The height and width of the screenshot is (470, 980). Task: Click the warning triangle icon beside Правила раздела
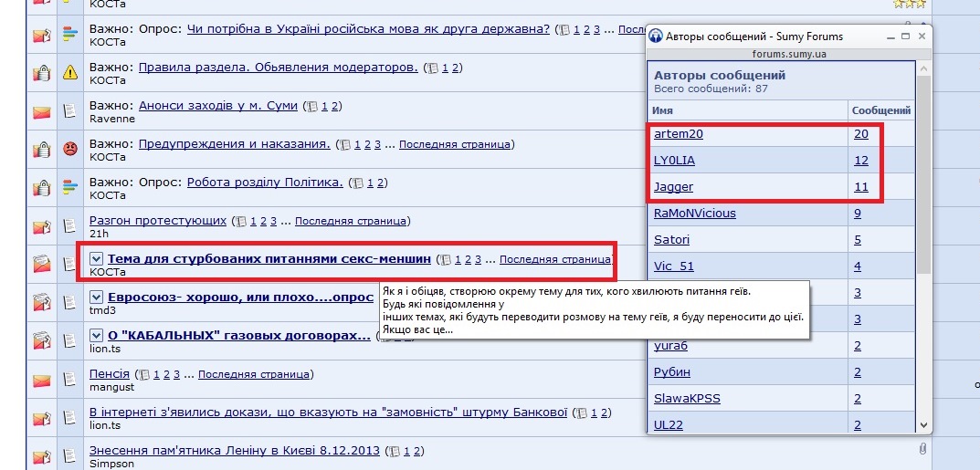[69, 73]
